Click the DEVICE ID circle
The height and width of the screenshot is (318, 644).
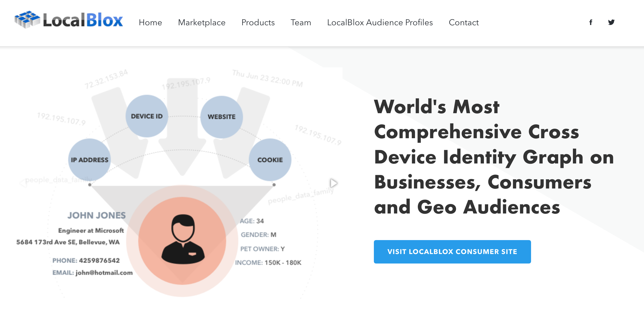click(147, 116)
